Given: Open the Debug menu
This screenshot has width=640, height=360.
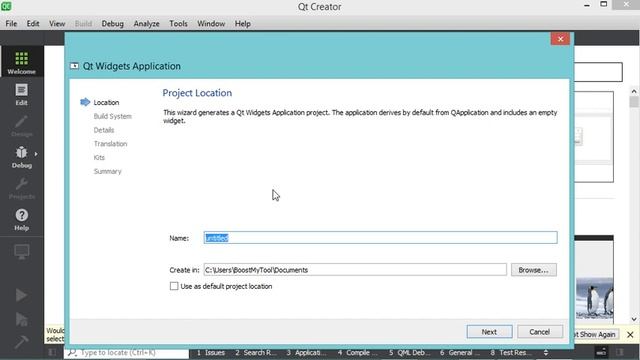Looking at the screenshot, I should point(113,24).
